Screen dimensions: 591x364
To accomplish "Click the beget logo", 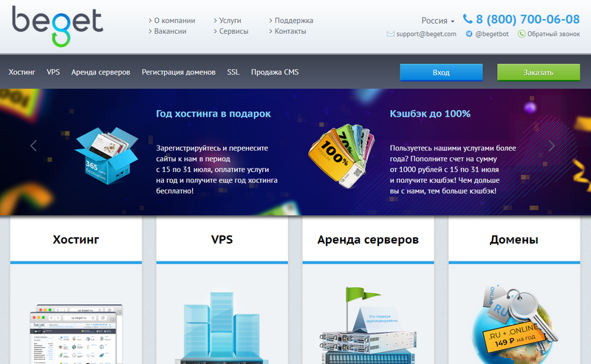I will [x=58, y=27].
